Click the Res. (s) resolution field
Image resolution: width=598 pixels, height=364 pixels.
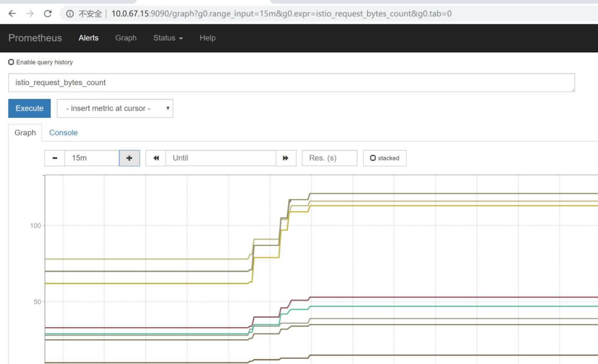(329, 158)
